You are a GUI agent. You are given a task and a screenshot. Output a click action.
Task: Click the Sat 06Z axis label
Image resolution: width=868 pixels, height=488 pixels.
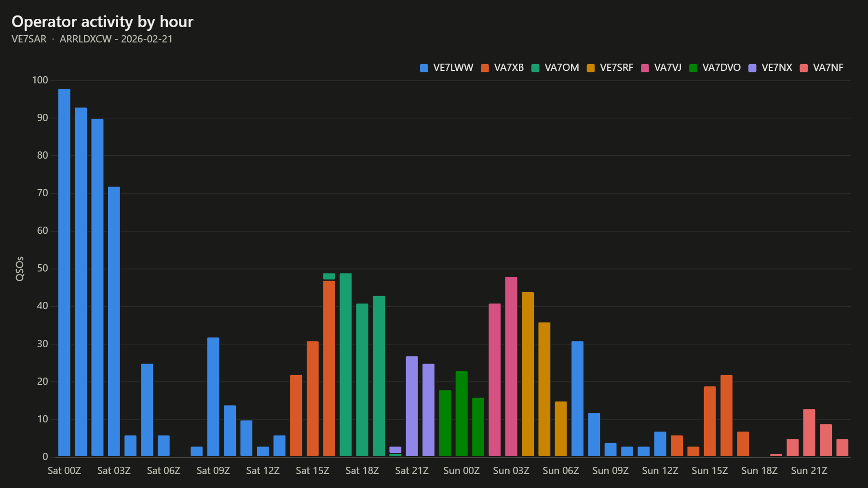pos(163,471)
